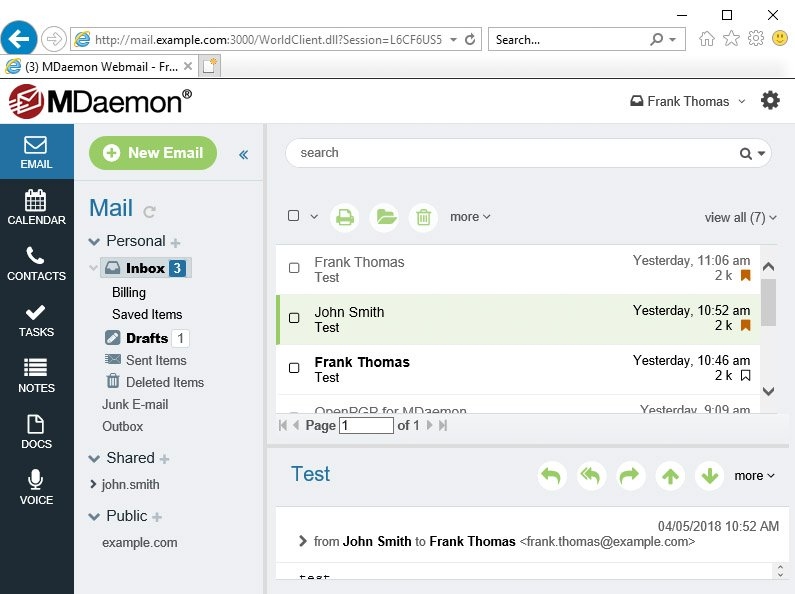795x594 pixels.
Task: Click the move-to-folder icon
Action: (384, 217)
